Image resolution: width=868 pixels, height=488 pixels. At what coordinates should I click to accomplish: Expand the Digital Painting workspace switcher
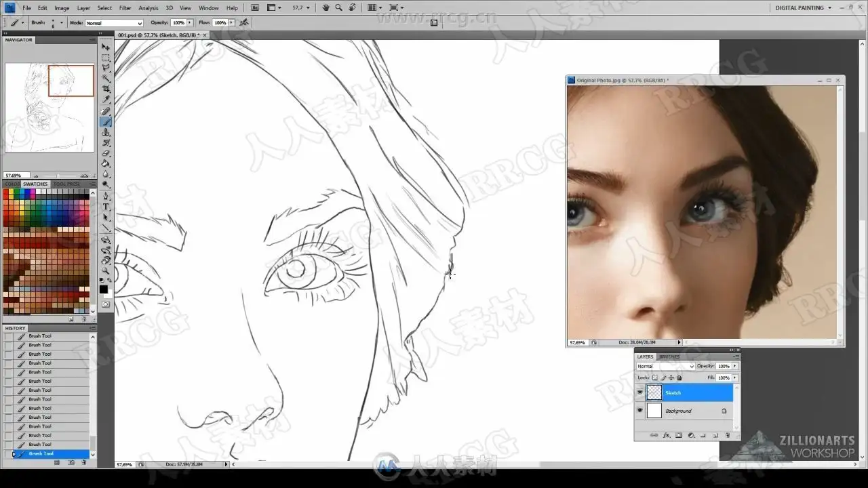[x=804, y=7]
